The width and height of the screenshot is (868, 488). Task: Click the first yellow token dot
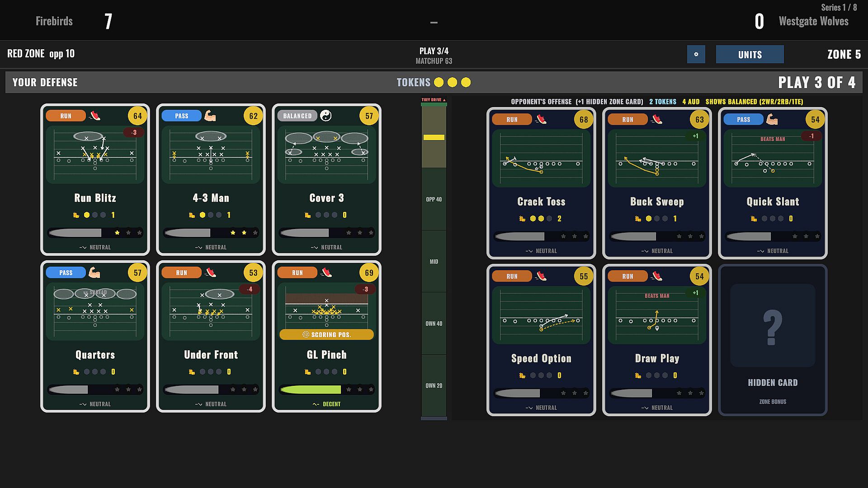tap(439, 82)
